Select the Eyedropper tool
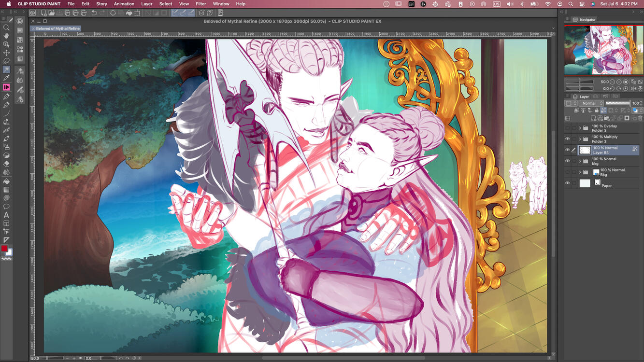This screenshot has width=644, height=362. [6, 78]
